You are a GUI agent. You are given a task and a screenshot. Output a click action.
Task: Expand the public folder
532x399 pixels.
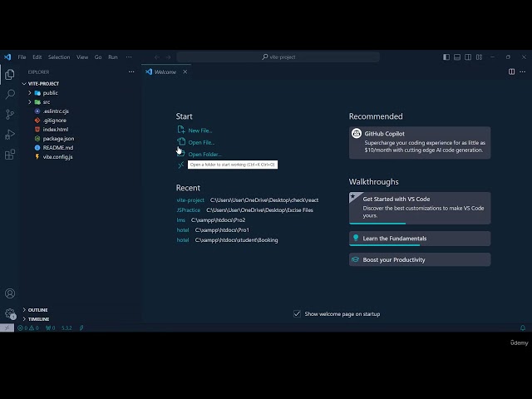(x=30, y=92)
